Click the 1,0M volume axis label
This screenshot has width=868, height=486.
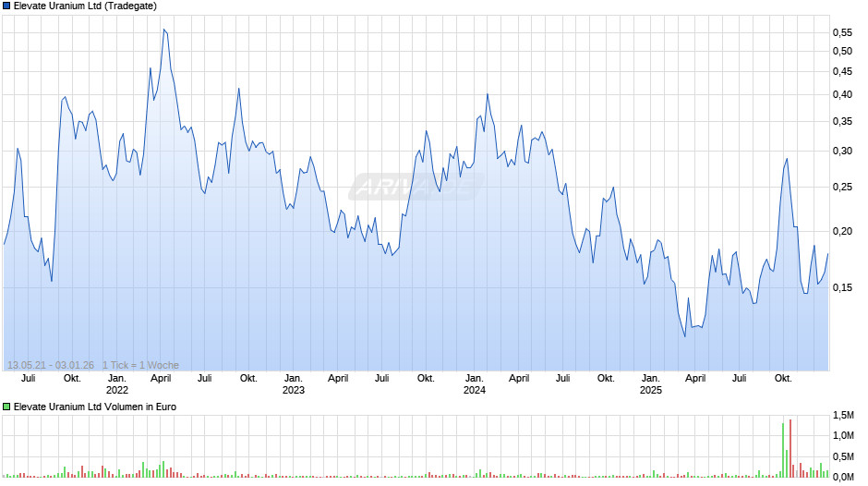pos(843,435)
